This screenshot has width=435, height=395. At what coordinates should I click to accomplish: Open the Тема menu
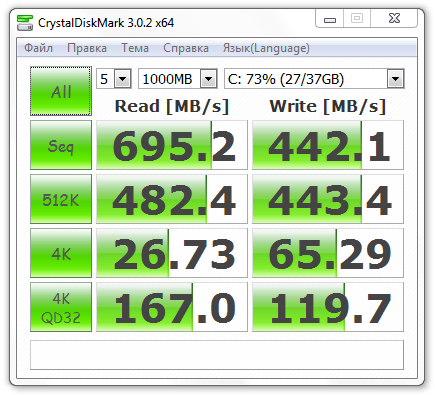(135, 48)
